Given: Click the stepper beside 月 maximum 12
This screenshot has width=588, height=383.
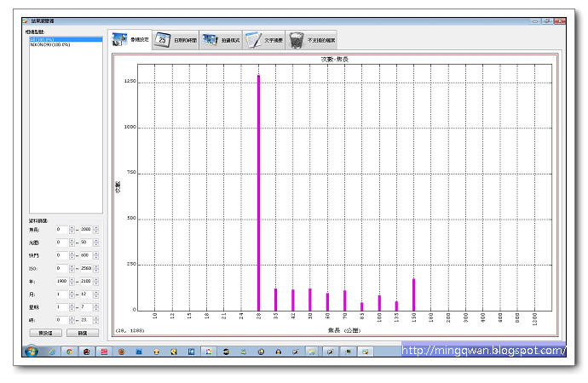Looking at the screenshot, I should pyautogui.click(x=96, y=294).
